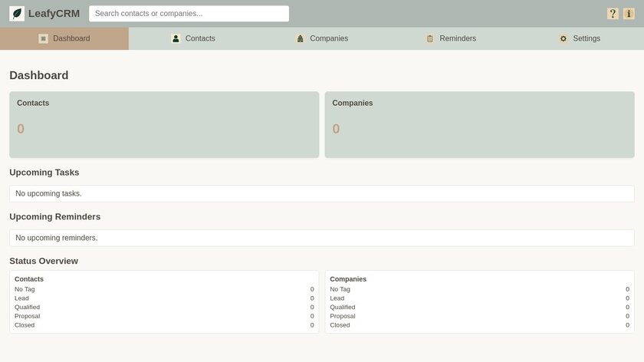Open the Contacts count card
Screen dimensions: 644x362
(164, 124)
